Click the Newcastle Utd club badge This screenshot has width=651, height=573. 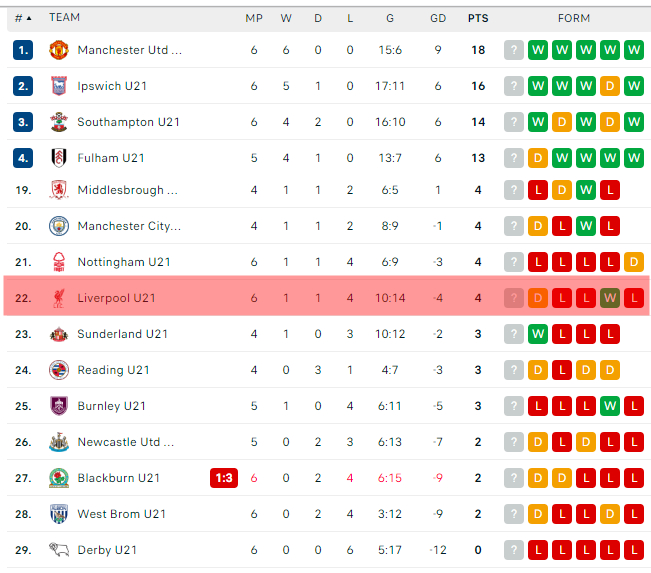click(x=59, y=442)
